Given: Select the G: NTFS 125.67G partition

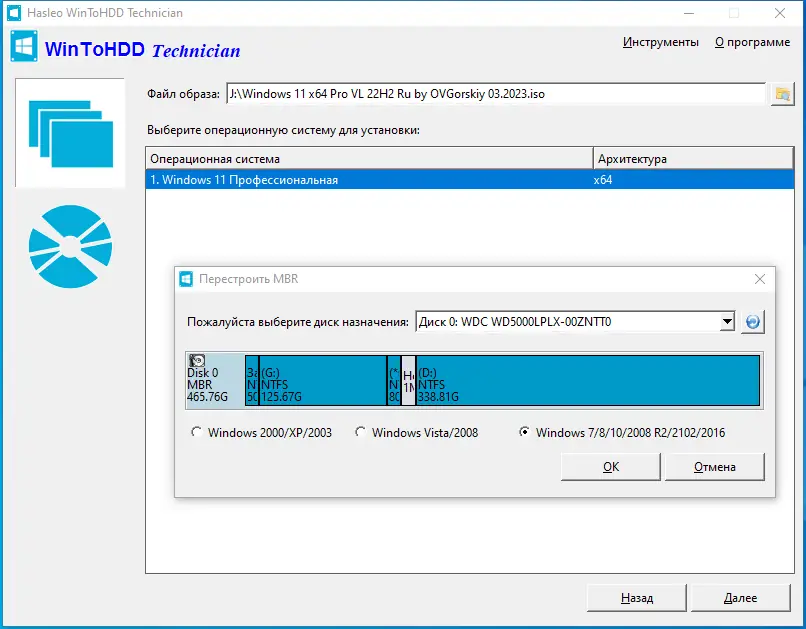Looking at the screenshot, I should 323,380.
